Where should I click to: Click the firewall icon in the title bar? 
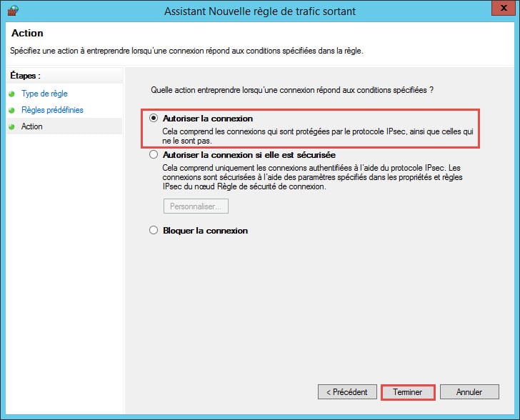click(12, 11)
